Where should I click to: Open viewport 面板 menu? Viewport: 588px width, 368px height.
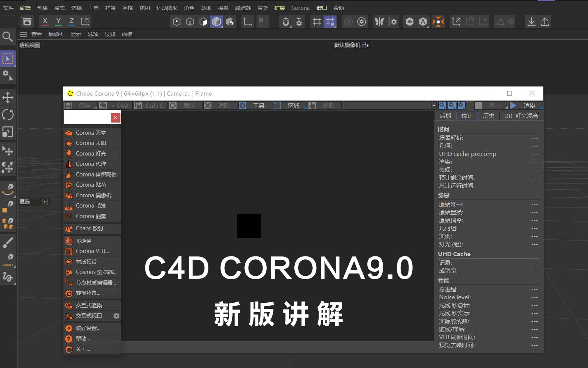coord(127,34)
